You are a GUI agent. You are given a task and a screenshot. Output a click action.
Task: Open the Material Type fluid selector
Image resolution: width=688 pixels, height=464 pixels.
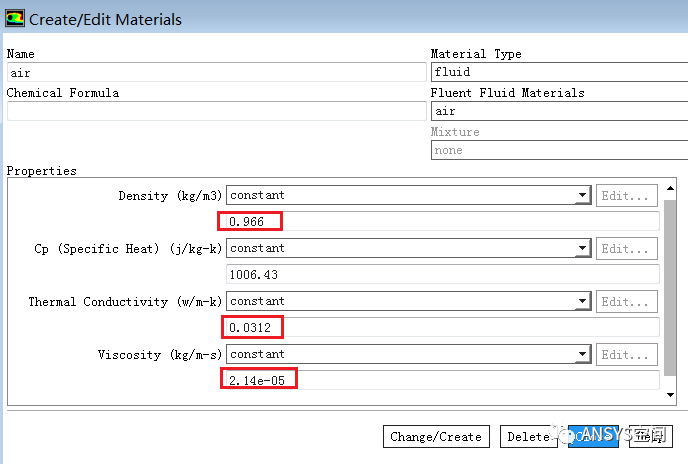tap(559, 72)
